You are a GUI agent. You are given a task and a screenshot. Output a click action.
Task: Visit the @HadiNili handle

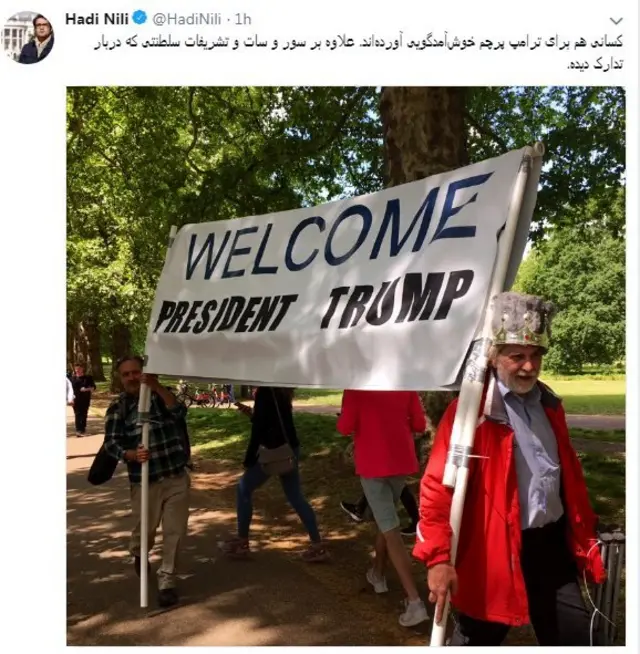(186, 19)
